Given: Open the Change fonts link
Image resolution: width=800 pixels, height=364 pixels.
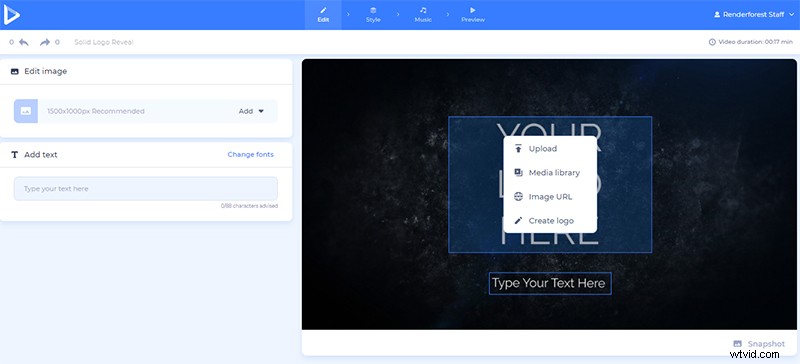Looking at the screenshot, I should point(251,154).
